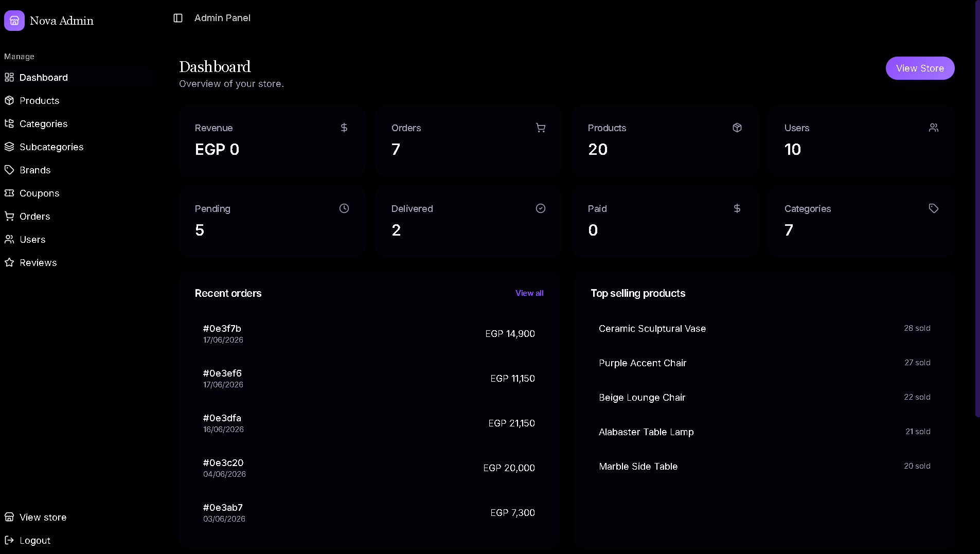
Task: Click the EGP 7,300 order amount
Action: coord(512,512)
